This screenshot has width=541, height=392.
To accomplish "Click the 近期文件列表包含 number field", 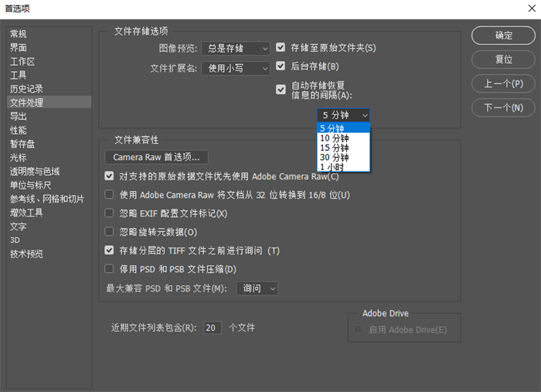I will 213,328.
